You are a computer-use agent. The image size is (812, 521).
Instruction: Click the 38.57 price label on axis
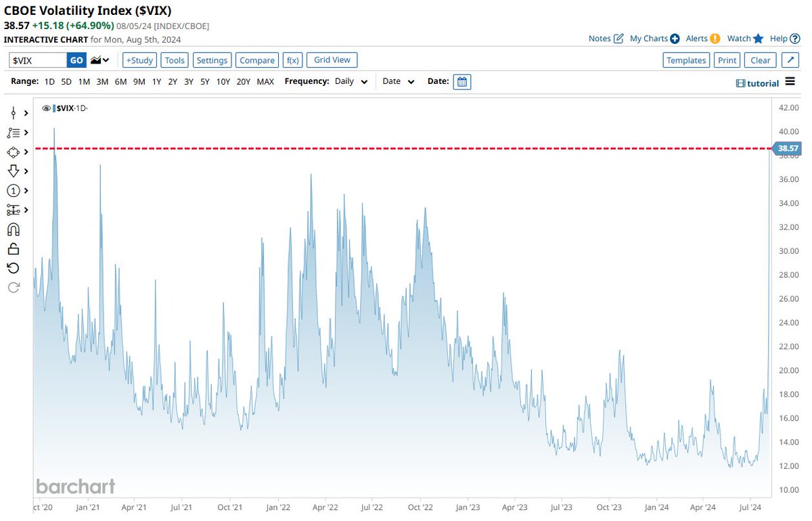click(x=788, y=148)
